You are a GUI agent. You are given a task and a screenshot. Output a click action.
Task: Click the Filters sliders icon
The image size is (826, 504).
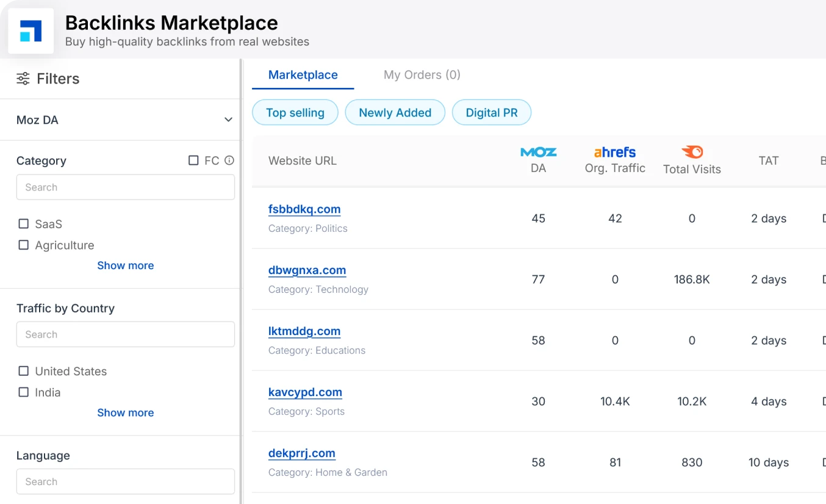click(23, 78)
